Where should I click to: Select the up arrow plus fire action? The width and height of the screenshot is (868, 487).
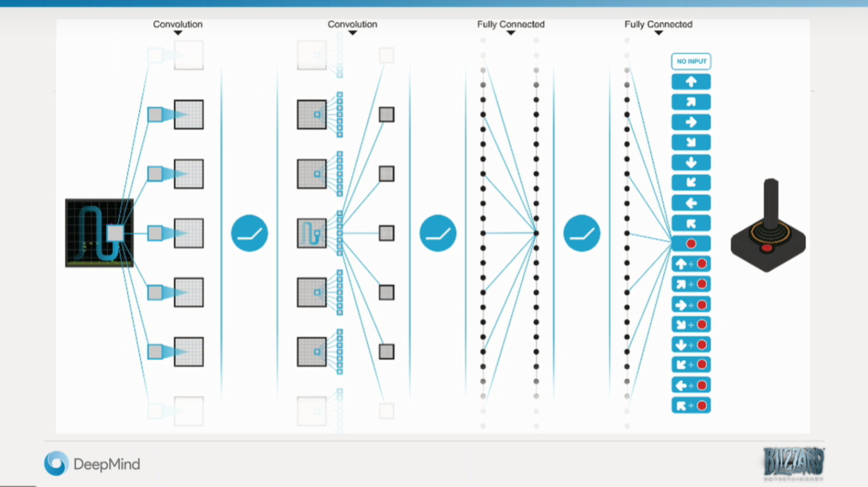(691, 264)
